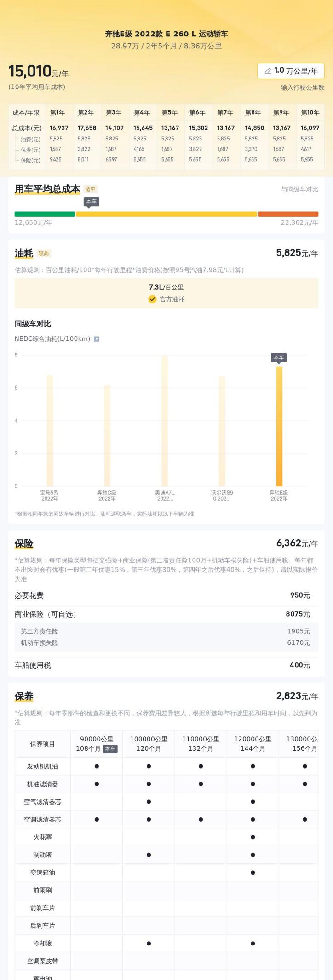
Task: Collapse the 总成本(元) row breakdown
Action: coord(27,128)
